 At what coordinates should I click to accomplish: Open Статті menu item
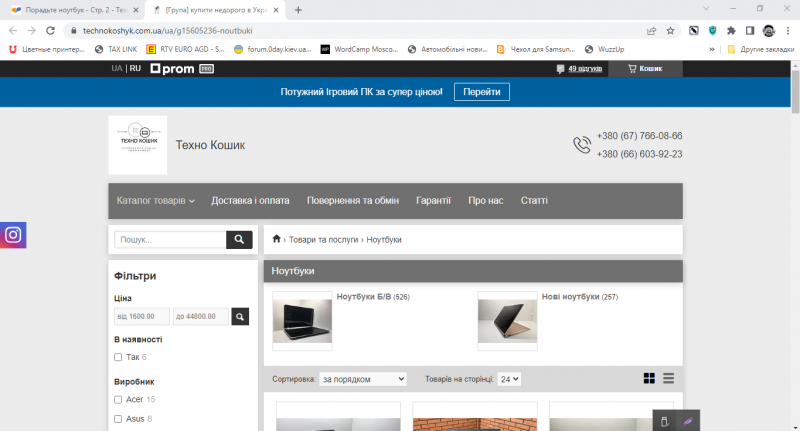click(534, 200)
